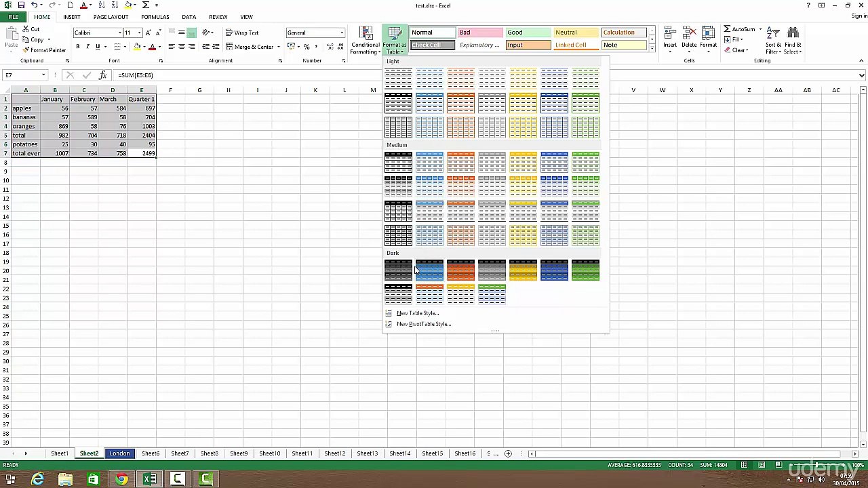The width and height of the screenshot is (868, 488).
Task: Toggle align text left
Action: (172, 47)
